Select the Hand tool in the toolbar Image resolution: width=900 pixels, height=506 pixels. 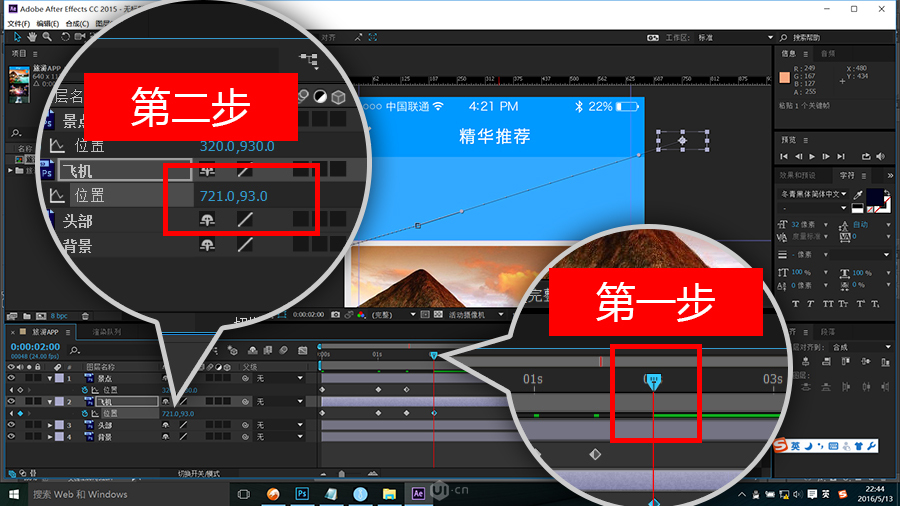[31, 37]
